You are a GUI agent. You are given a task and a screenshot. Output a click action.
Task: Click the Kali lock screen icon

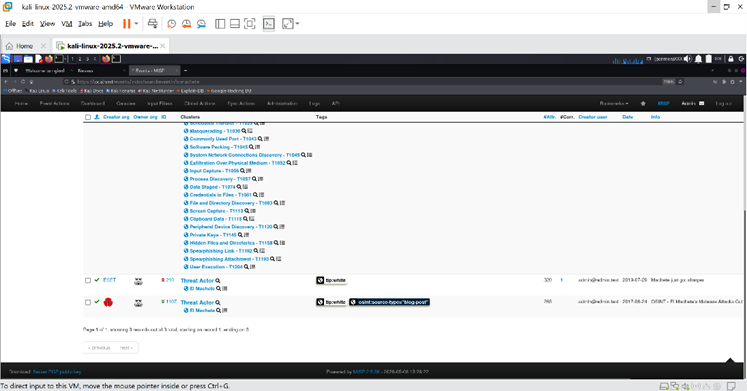[x=730, y=59]
